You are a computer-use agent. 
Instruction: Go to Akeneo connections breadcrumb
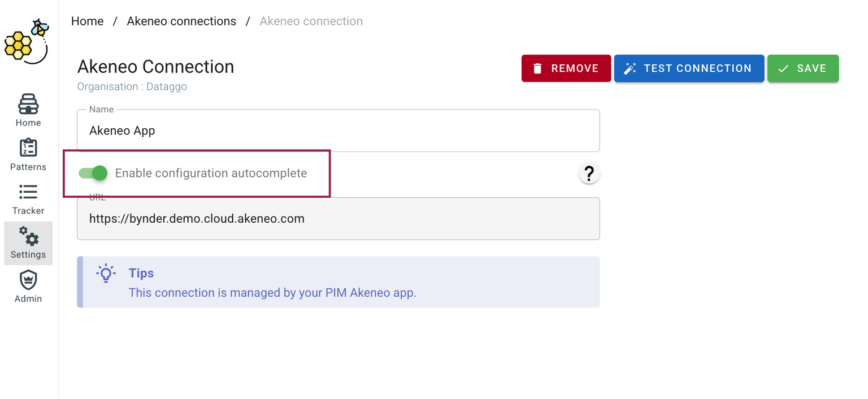pyautogui.click(x=181, y=21)
